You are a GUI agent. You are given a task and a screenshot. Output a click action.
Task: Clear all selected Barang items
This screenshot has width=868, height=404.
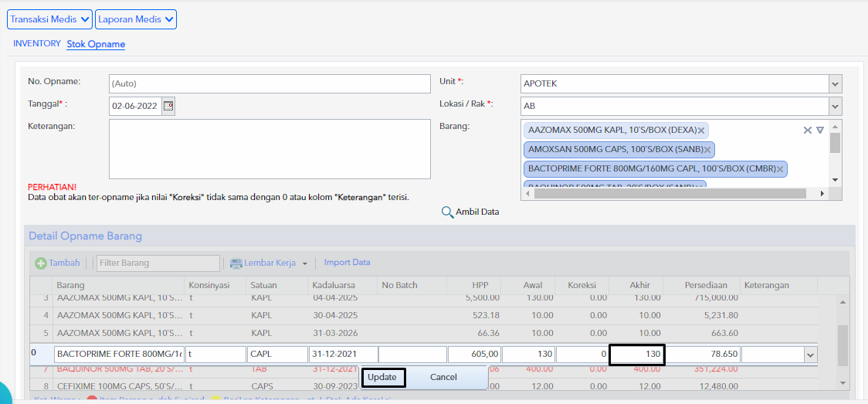pyautogui.click(x=808, y=130)
